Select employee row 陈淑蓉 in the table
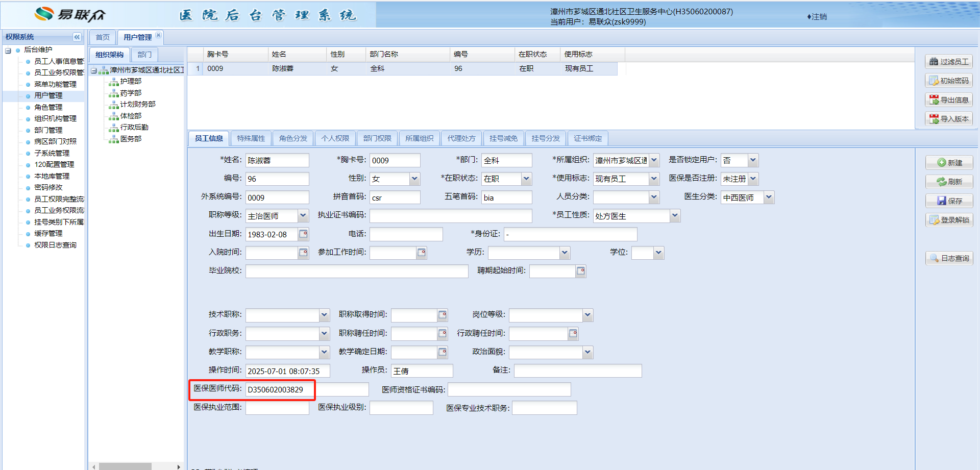Screen dimensions: 980x470 pyautogui.click(x=403, y=68)
